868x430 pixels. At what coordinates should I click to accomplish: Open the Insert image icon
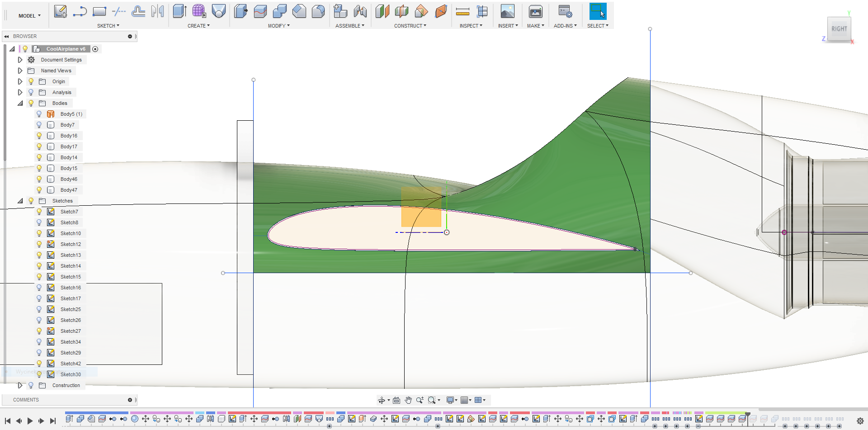pyautogui.click(x=508, y=11)
